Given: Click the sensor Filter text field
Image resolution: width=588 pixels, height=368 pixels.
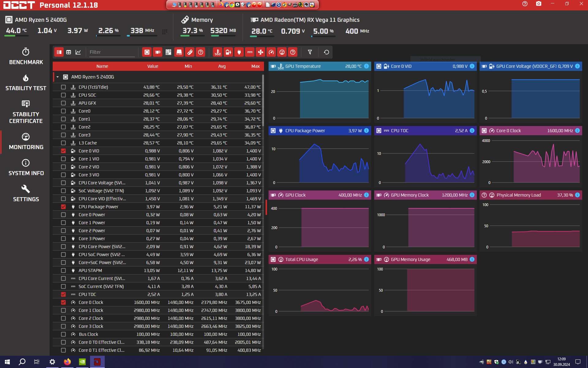Looking at the screenshot, I should (x=111, y=52).
